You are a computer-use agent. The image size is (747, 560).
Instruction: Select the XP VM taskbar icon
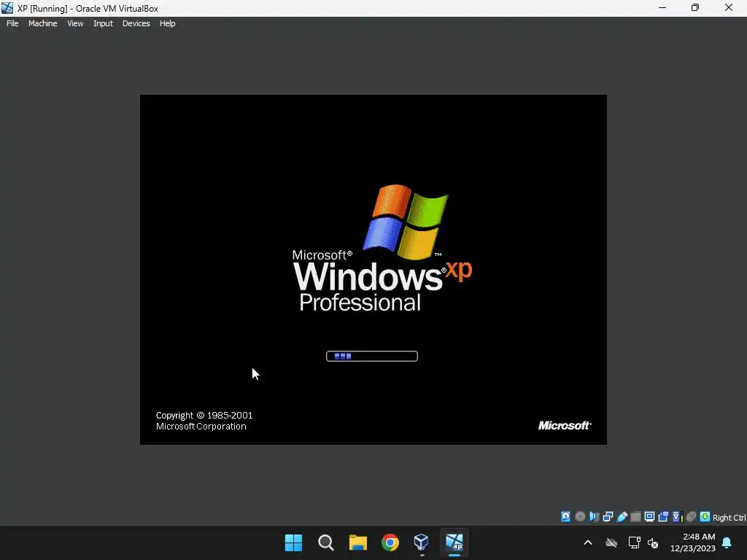pyautogui.click(x=454, y=542)
